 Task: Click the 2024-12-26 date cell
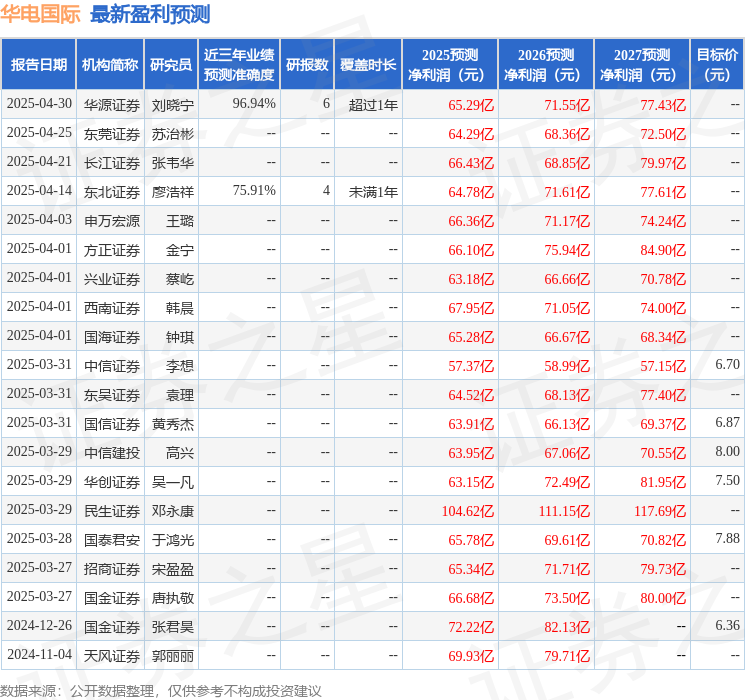point(39,625)
